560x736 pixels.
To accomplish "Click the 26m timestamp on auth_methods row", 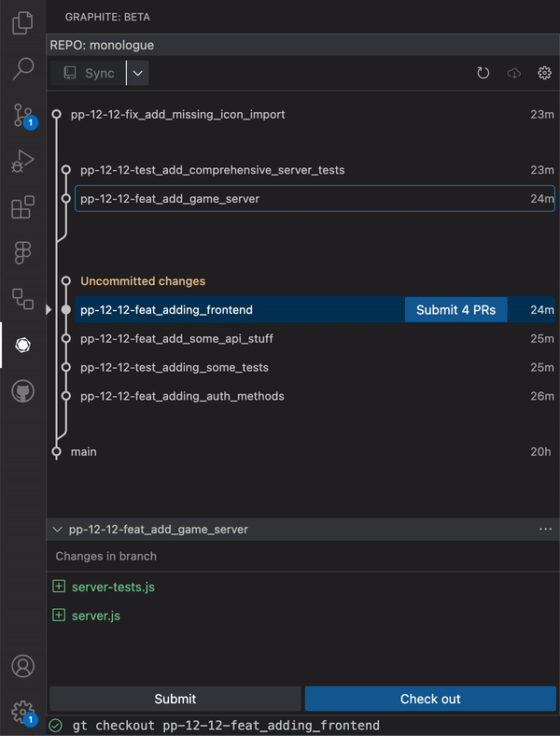I will click(x=542, y=396).
